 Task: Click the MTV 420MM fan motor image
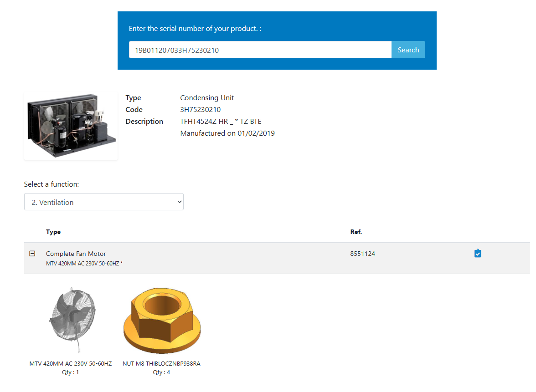tap(72, 320)
